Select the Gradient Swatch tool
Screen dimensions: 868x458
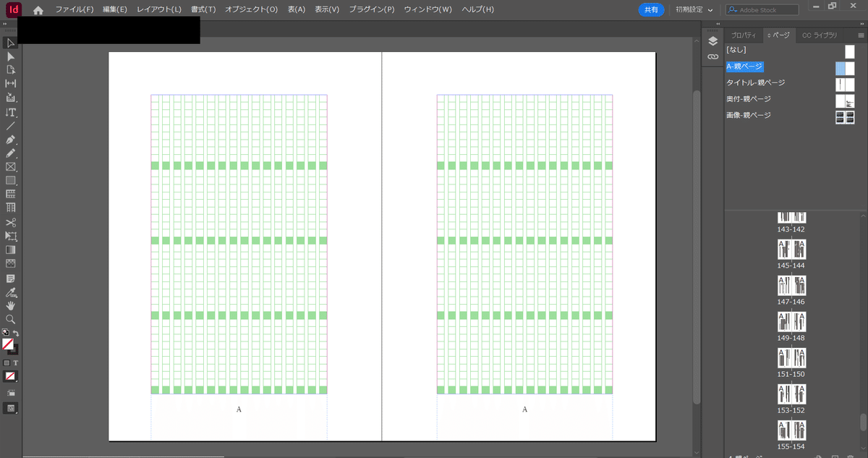(x=11, y=250)
